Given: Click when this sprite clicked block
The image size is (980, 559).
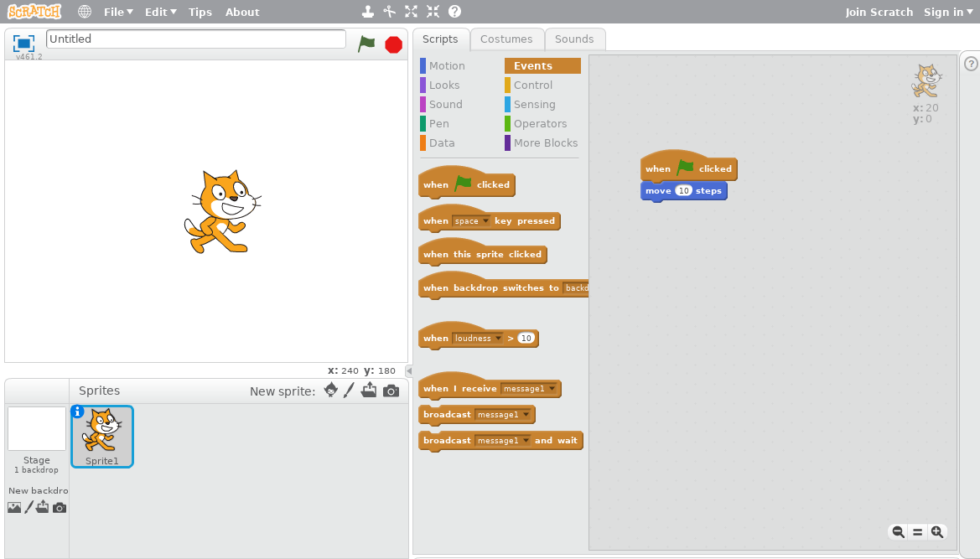Looking at the screenshot, I should pyautogui.click(x=483, y=254).
